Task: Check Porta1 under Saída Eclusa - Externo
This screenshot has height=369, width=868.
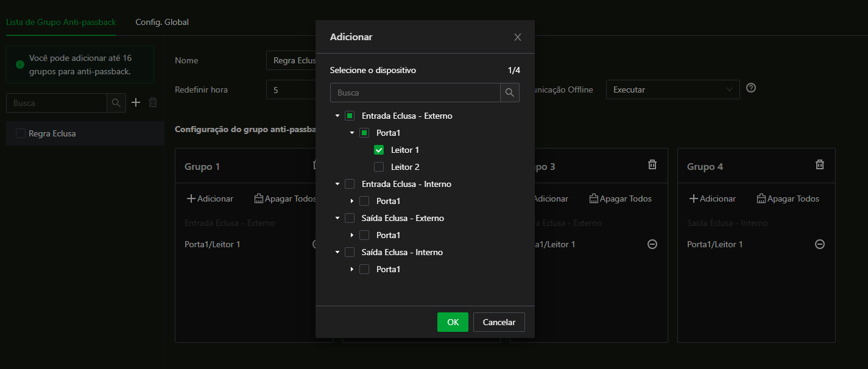Action: point(364,235)
